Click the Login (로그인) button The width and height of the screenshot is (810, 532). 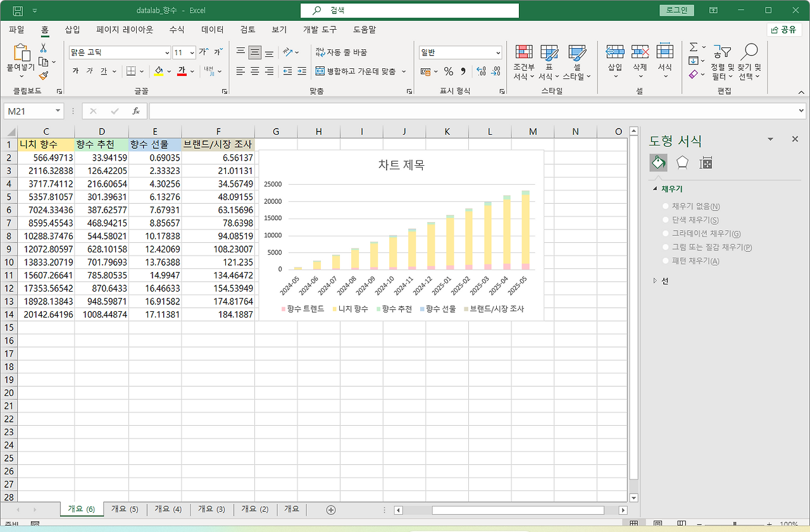click(676, 10)
